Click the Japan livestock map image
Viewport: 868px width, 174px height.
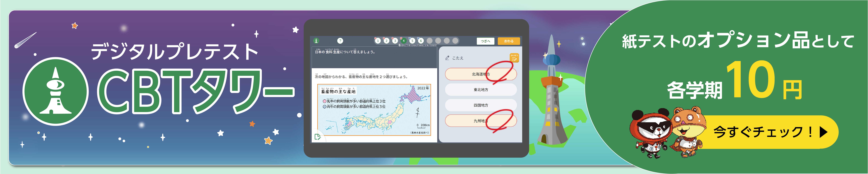tap(374, 110)
